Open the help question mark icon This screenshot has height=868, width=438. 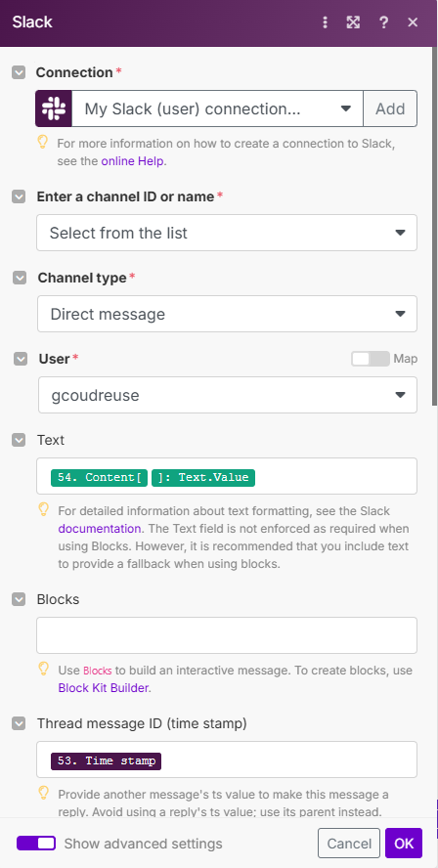coord(383,22)
